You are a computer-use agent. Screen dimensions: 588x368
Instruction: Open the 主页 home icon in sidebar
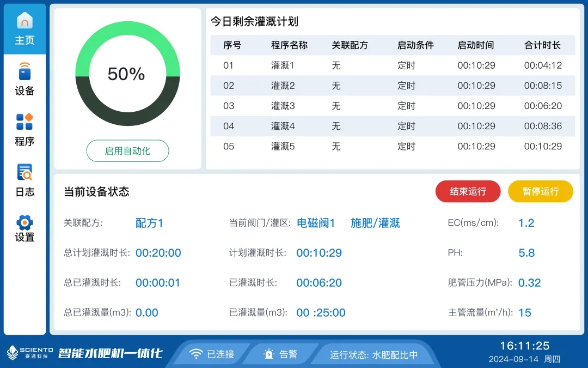pos(24,22)
